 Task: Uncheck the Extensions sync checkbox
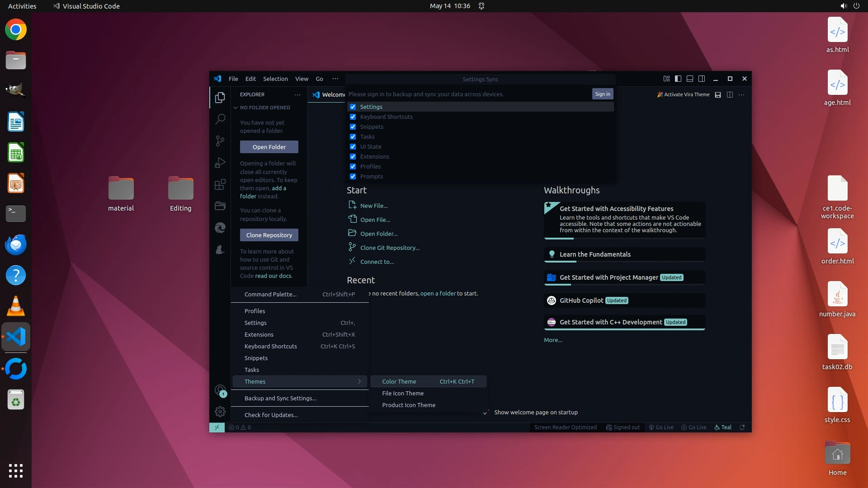[x=353, y=157]
